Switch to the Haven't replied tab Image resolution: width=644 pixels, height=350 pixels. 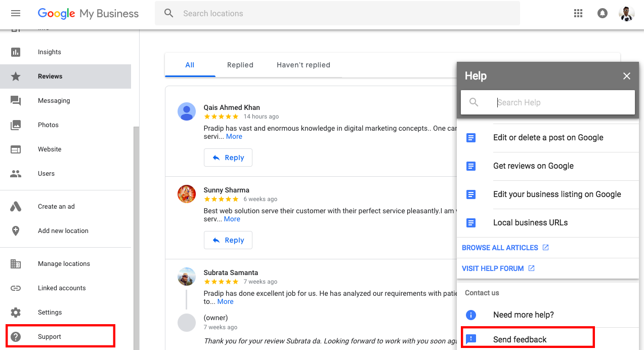coord(304,65)
